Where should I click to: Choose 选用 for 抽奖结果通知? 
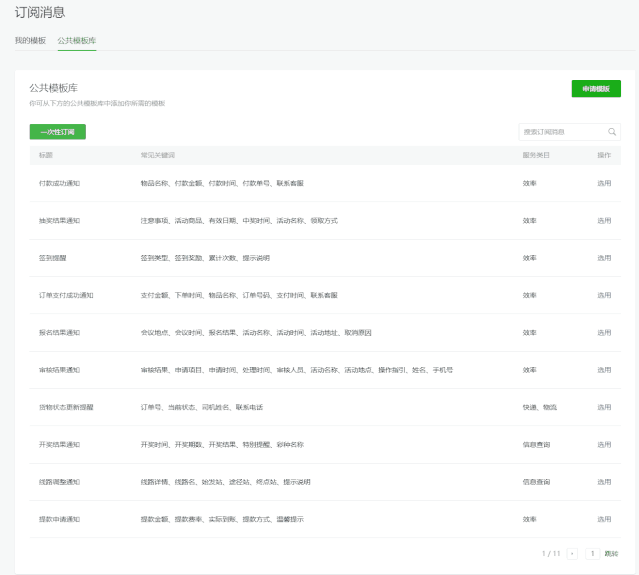tap(604, 220)
